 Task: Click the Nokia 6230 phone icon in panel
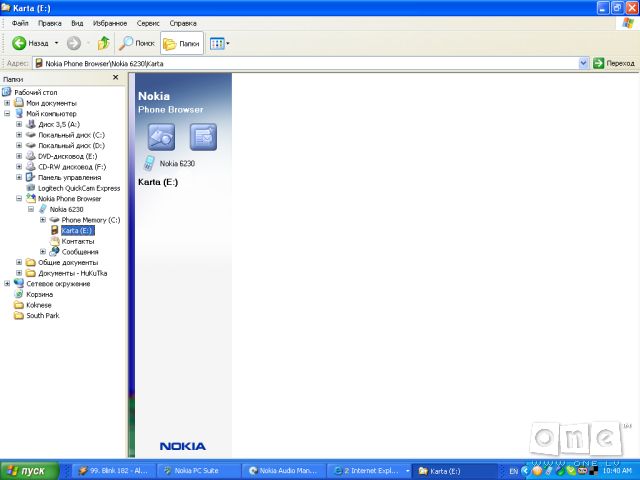(x=149, y=163)
